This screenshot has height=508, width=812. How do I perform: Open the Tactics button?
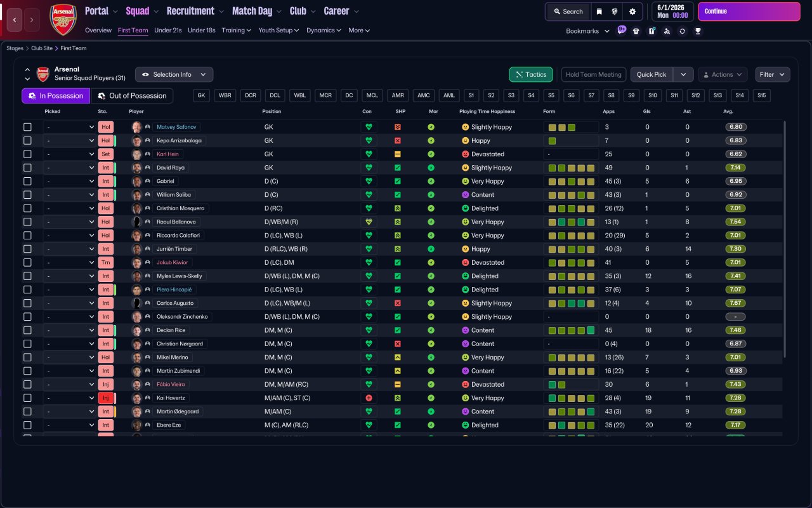[531, 74]
